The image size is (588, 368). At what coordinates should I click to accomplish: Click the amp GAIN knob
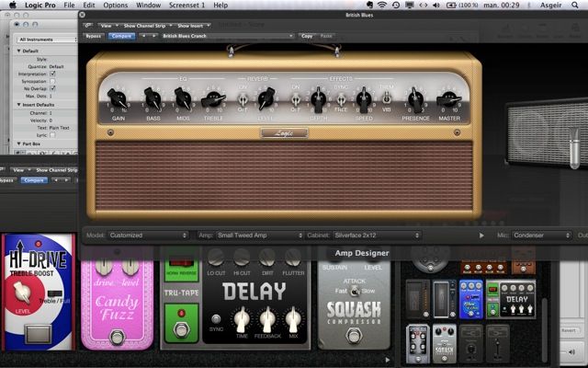119,97
